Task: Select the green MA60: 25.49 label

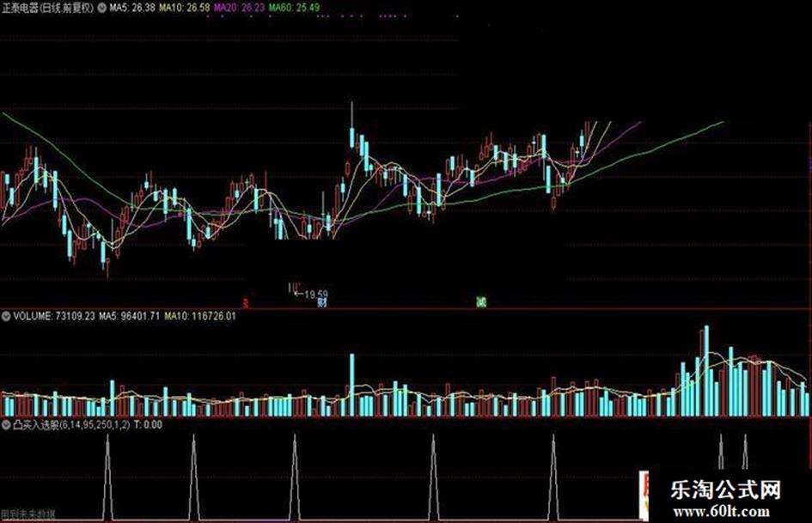Action: 294,8
